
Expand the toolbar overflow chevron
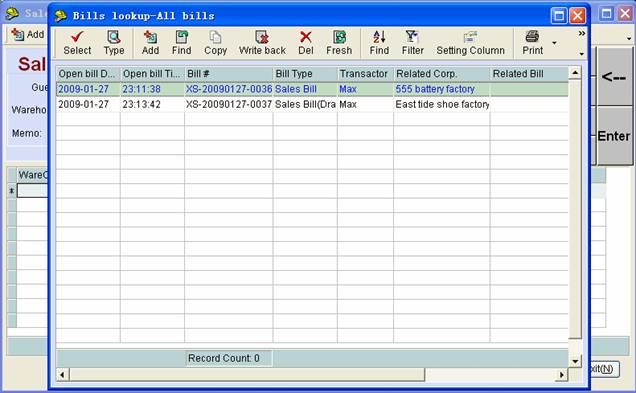pyautogui.click(x=582, y=33)
